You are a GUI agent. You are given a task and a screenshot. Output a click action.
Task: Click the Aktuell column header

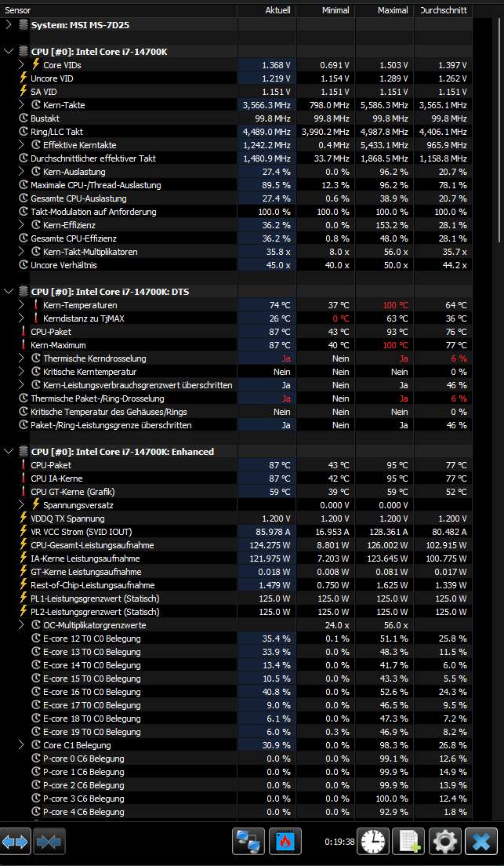267,10
